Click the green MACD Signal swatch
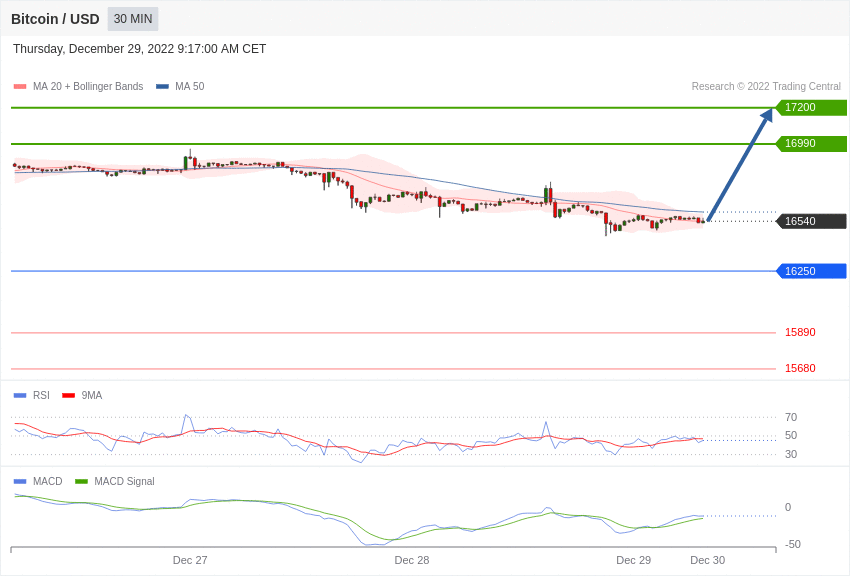This screenshot has height=576, width=850. click(x=81, y=481)
